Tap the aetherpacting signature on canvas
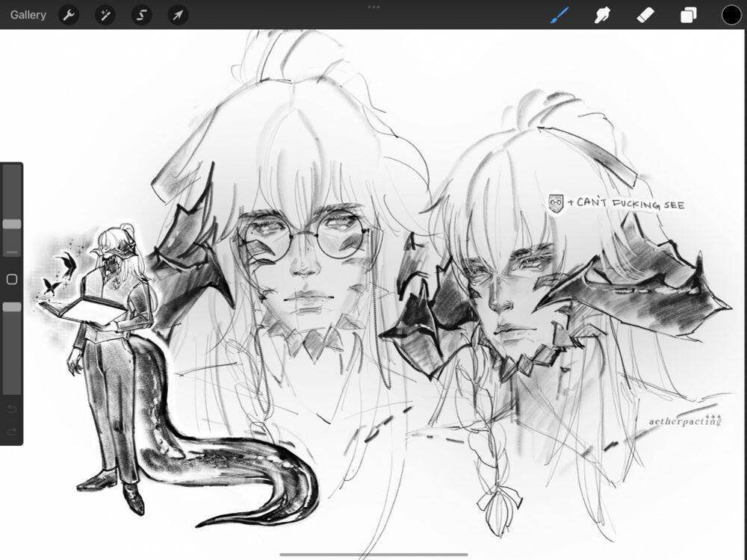The image size is (747, 560). pos(685,422)
